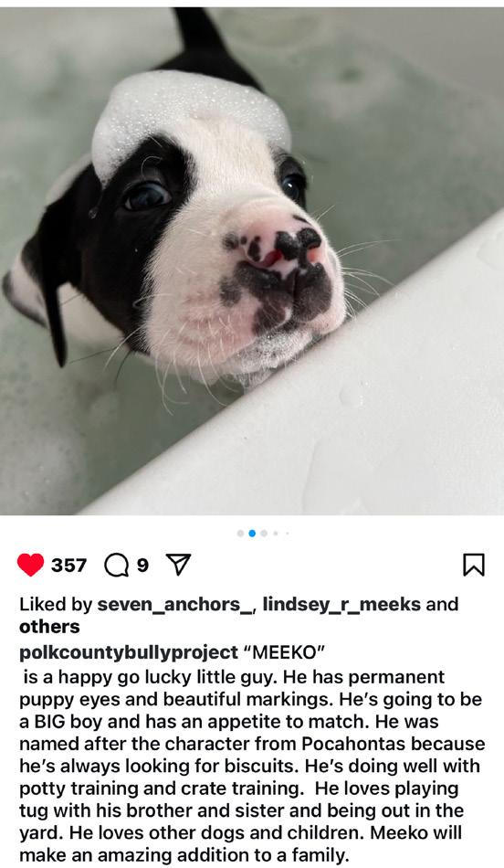Click the caption sentence mentioning Pocahontas
Viewport: 504px width, 868px height.
252,744
